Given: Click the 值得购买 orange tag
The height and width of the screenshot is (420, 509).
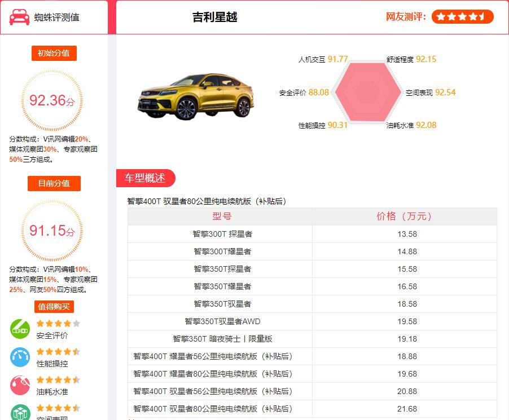Looking at the screenshot, I should pos(54,307).
